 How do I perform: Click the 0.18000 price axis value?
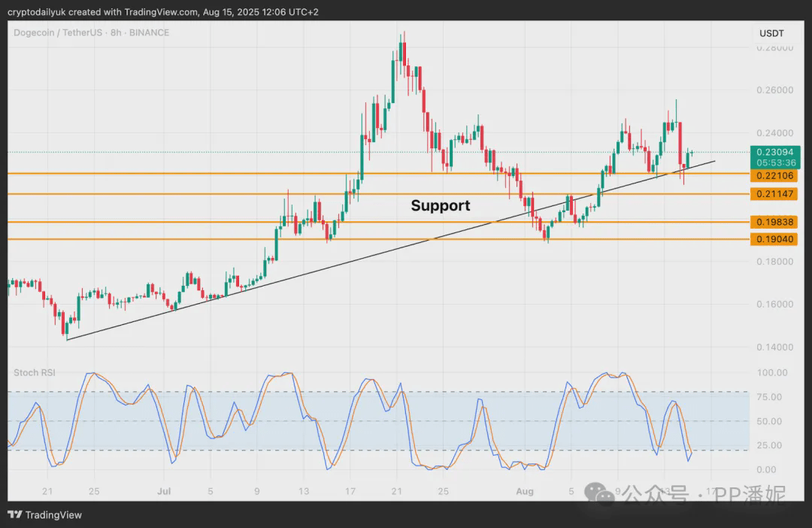coord(774,262)
